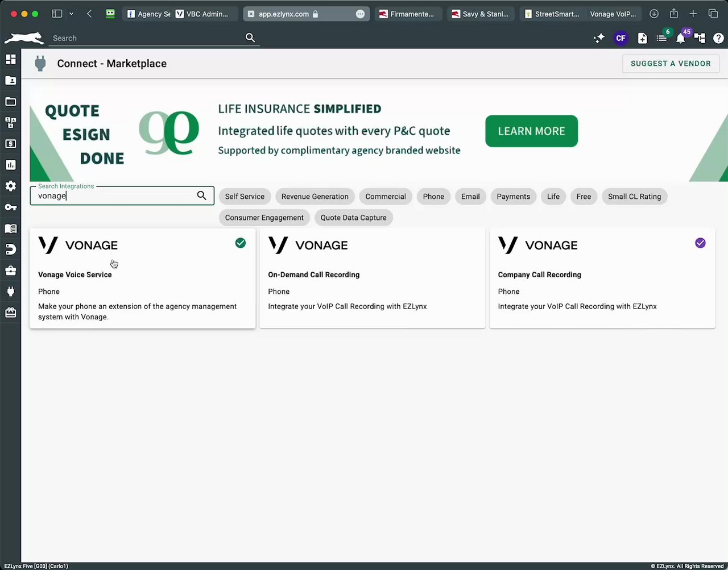Click the magnet icon in sidebar
Screen dimensions: 728x570
click(10, 249)
